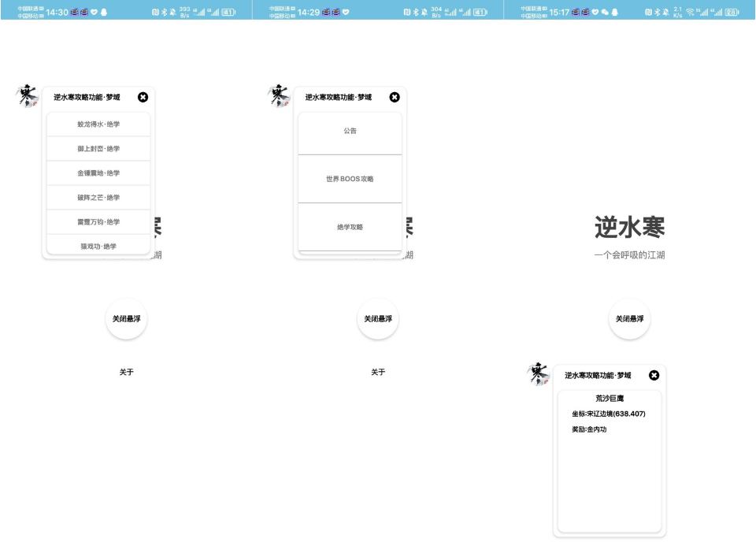Tap the QQ penguin icon in the 15:17 status bar

(x=615, y=12)
